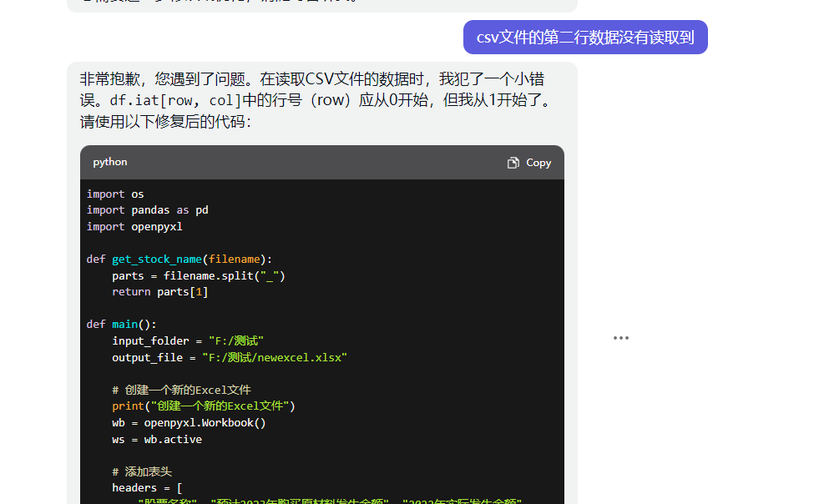
Task: Click the "python" language label
Action: tap(110, 162)
